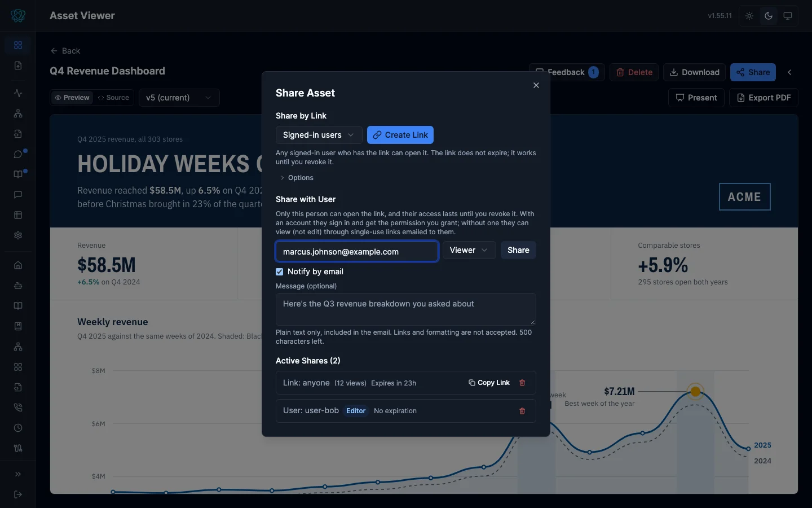The image size is (812, 508).
Task: Delete the 'Link: anyone' share with trash icon
Action: (x=522, y=383)
